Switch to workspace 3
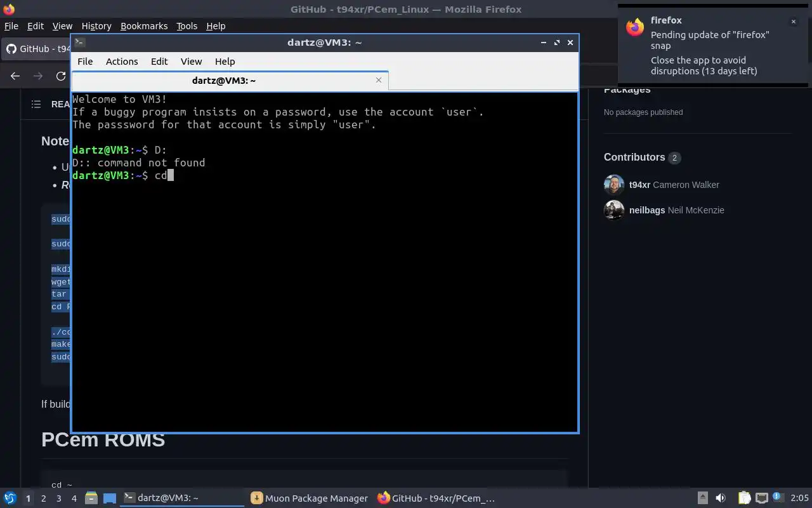This screenshot has width=812, height=508. tap(58, 498)
